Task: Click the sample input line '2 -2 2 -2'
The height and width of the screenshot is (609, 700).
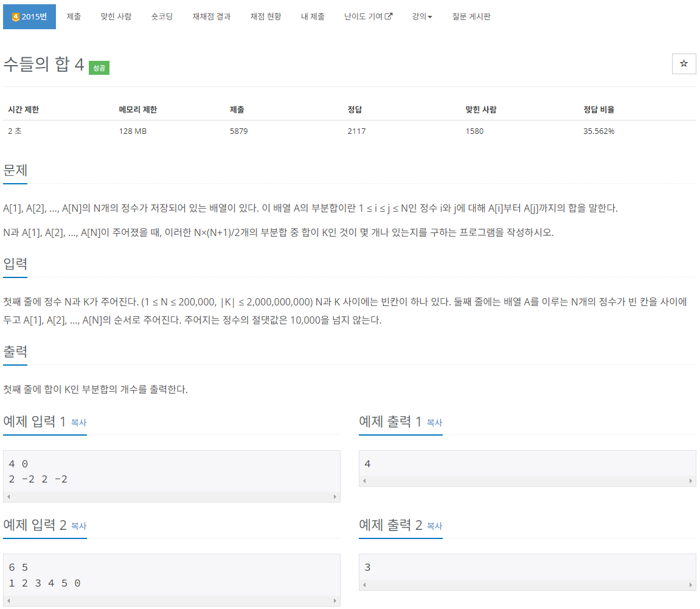Action: tap(38, 479)
